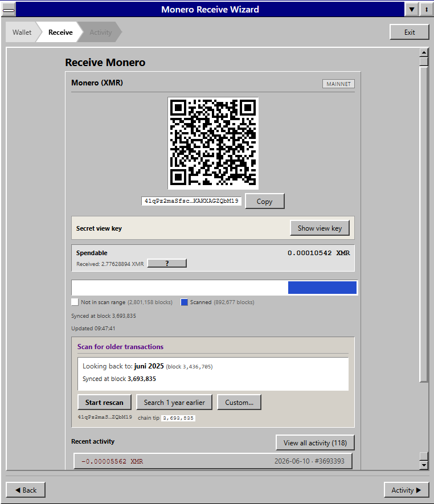
Task: Click the Monero (XMR) heading
Action: [x=97, y=83]
